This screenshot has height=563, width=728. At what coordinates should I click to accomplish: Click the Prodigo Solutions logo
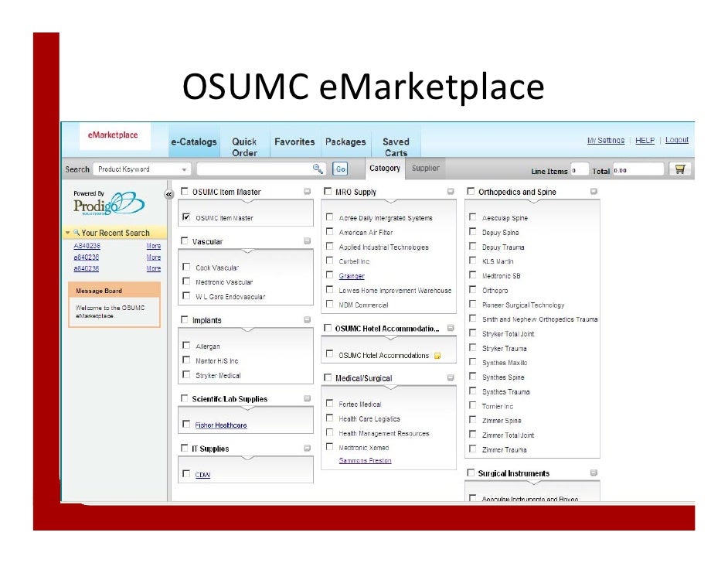coord(109,203)
